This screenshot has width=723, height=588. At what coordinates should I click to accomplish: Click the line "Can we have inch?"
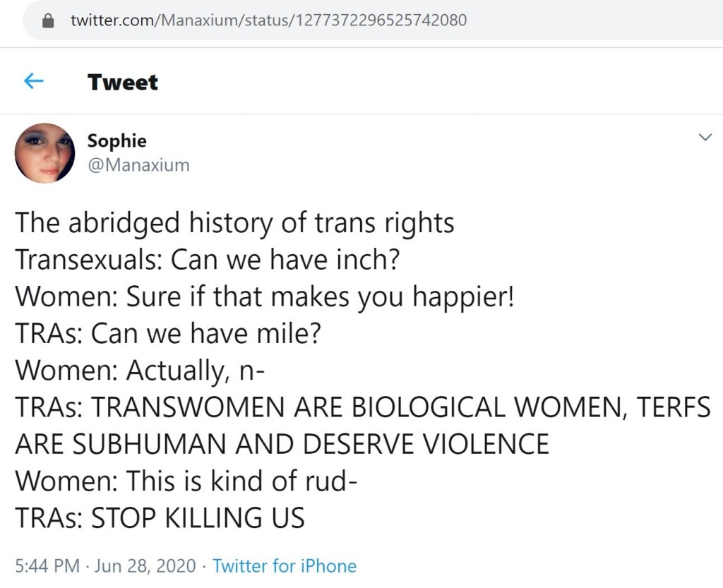[x=286, y=260]
